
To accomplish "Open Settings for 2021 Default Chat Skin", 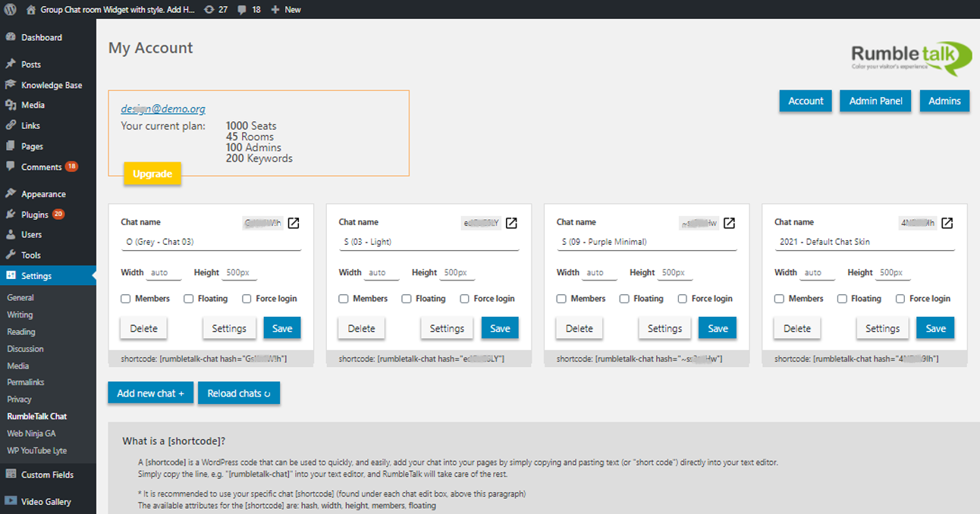I will (x=882, y=328).
